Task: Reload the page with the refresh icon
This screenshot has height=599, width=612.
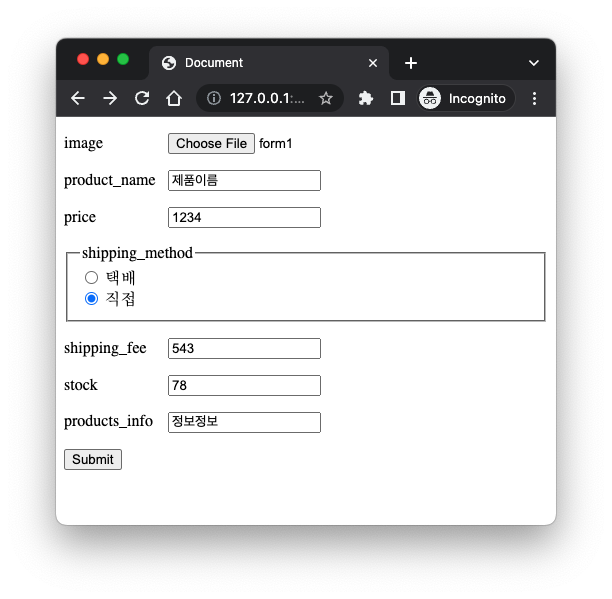Action: [142, 98]
